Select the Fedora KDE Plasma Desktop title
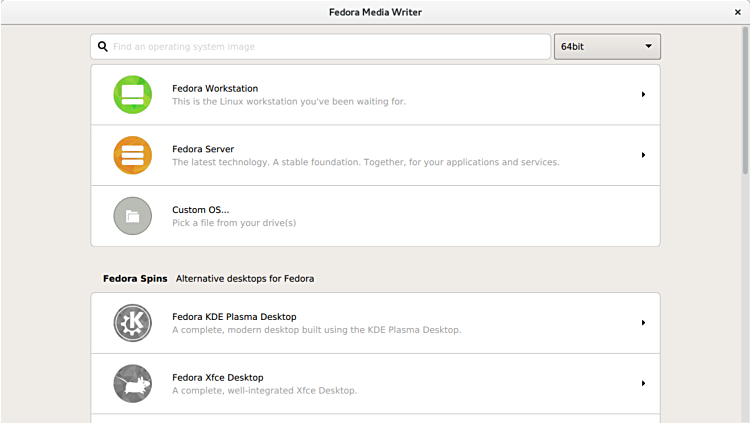 [234, 317]
